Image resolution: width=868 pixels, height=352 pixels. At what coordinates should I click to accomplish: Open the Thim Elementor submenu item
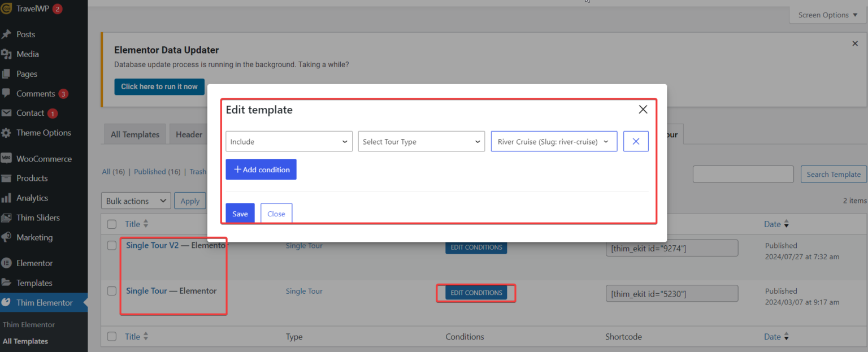29,325
